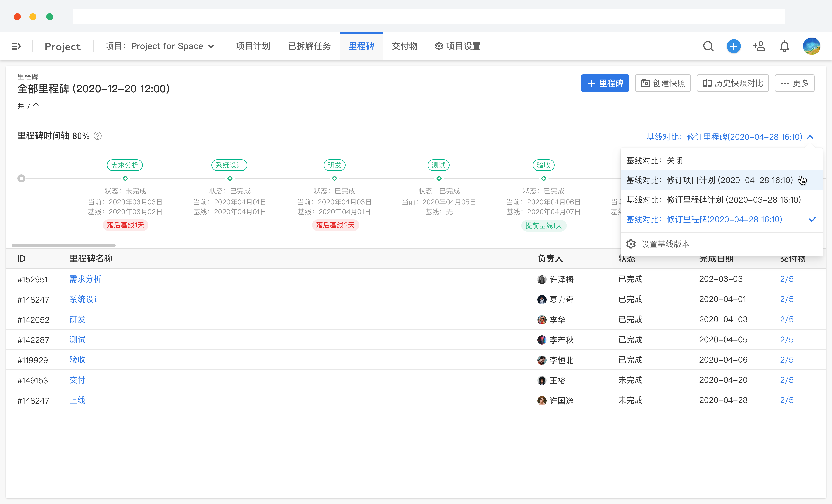
Task: Open the add member icon
Action: (x=759, y=46)
